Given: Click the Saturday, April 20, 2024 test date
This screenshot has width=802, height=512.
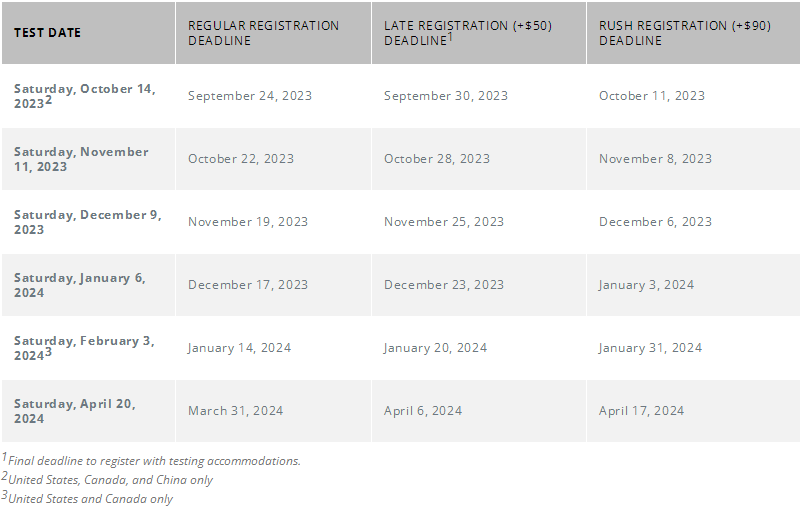Looking at the screenshot, I should (75, 411).
